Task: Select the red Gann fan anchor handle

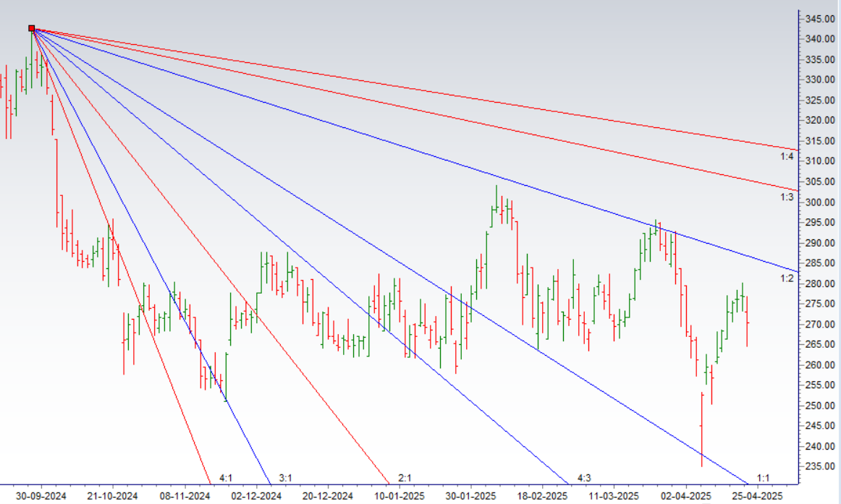Action: [30, 29]
